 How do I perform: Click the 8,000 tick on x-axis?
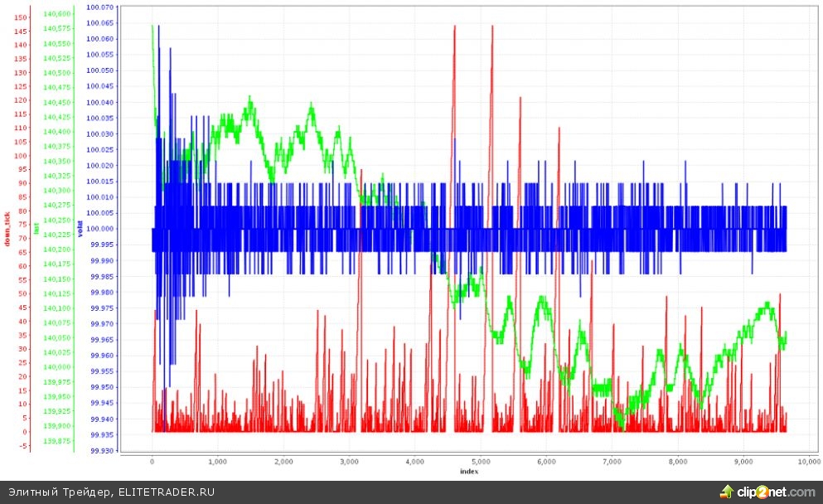click(677, 462)
